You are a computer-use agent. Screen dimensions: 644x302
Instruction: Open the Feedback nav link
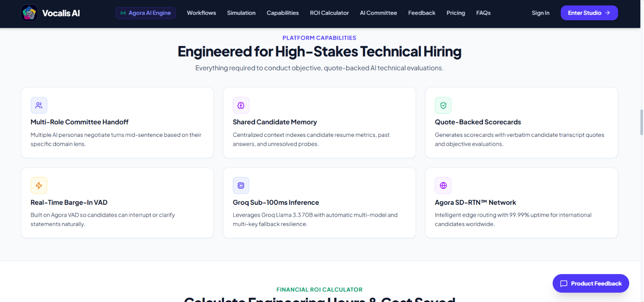click(422, 13)
